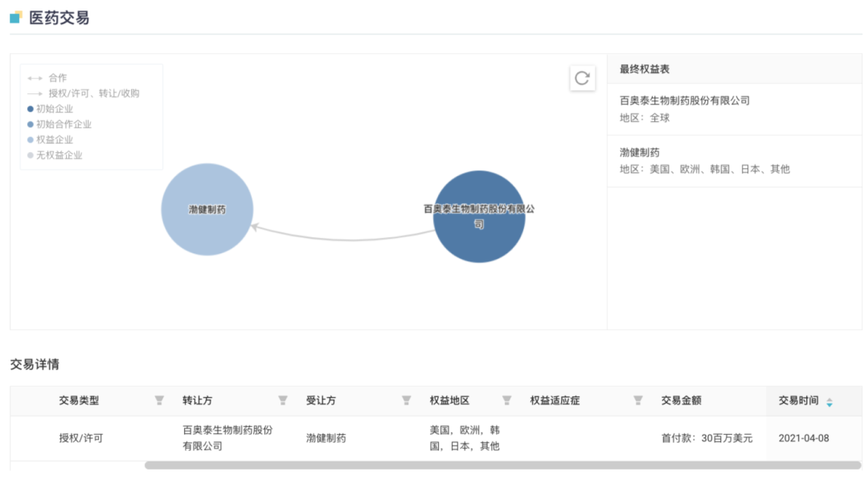Select the 百奥泰生物制药 graph node
The height and width of the screenshot is (480, 868).
[x=479, y=216]
